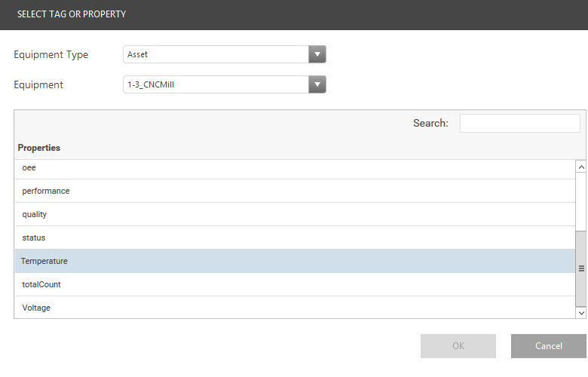Click the 1-3_CNCMill combo box field
Viewport: 588px width, 377px height.
[216, 84]
